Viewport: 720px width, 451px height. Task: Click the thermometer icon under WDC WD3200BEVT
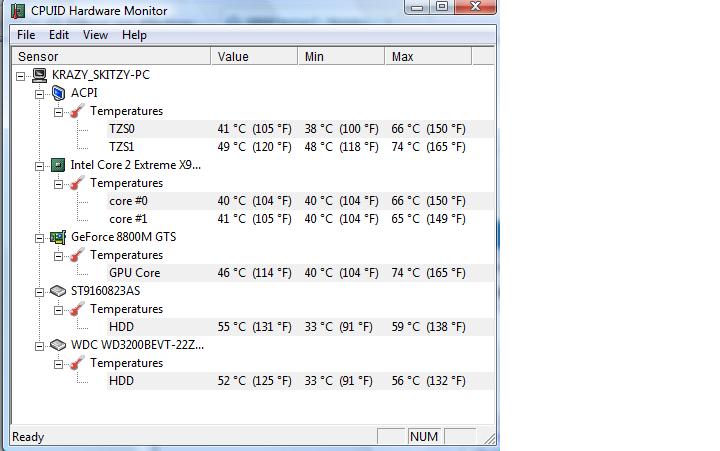pyautogui.click(x=77, y=363)
